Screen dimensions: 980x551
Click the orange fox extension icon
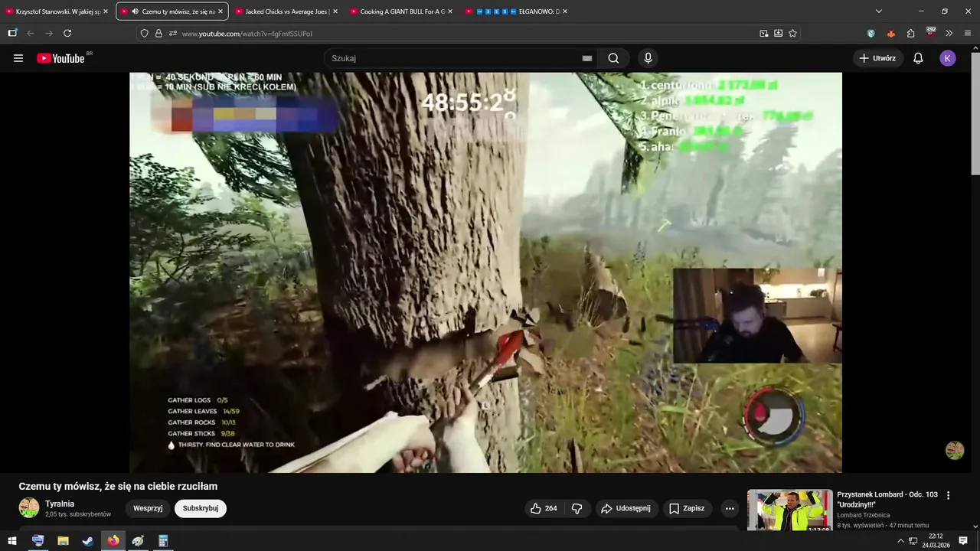890,33
